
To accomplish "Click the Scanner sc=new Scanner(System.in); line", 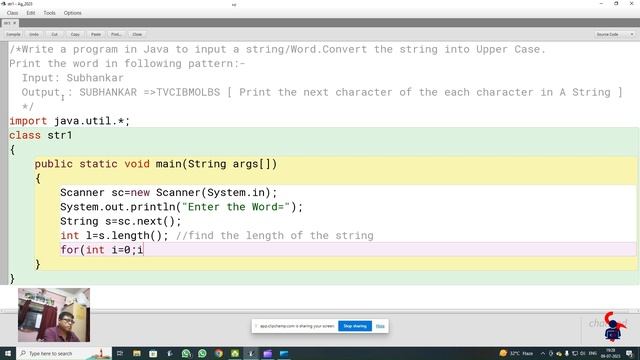I will click(x=169, y=193).
